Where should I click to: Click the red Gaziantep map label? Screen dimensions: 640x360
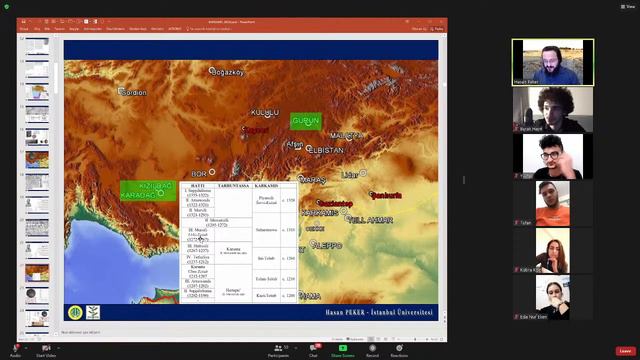click(x=336, y=203)
